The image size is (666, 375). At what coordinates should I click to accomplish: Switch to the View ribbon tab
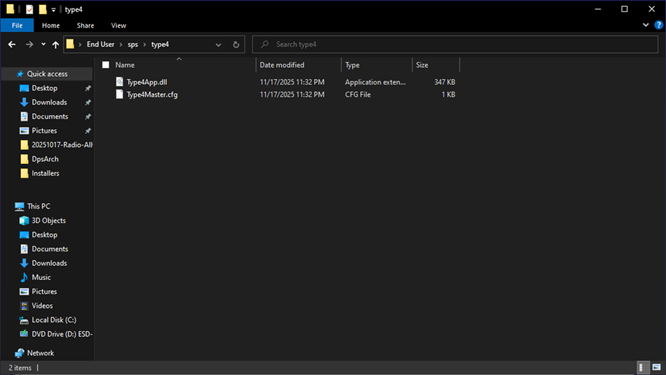pos(119,25)
